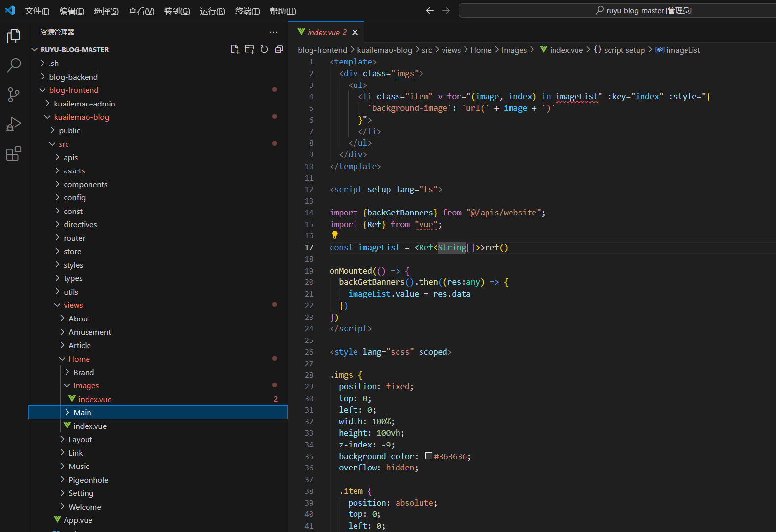The image size is (776, 532).
Task: Click breadcrumb item blog-frontend
Action: point(322,50)
